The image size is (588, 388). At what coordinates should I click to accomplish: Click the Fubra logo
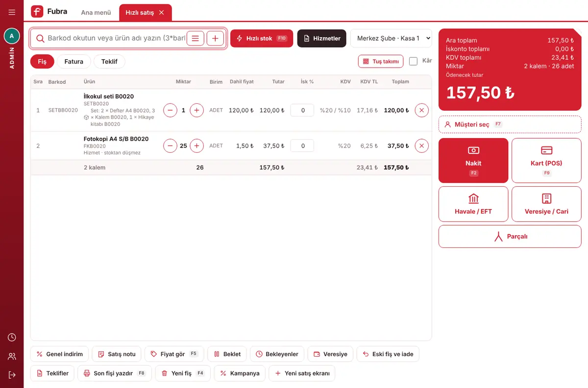pyautogui.click(x=37, y=11)
